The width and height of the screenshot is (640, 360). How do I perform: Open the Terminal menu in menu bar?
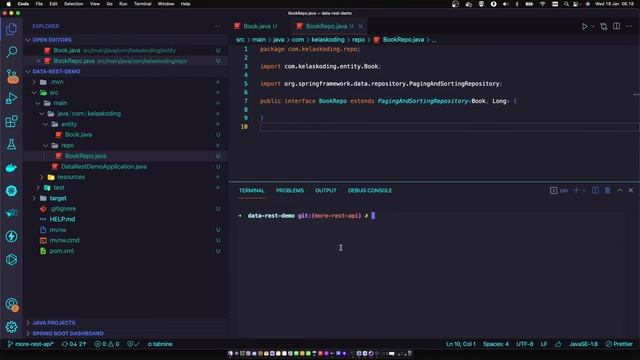[142, 4]
